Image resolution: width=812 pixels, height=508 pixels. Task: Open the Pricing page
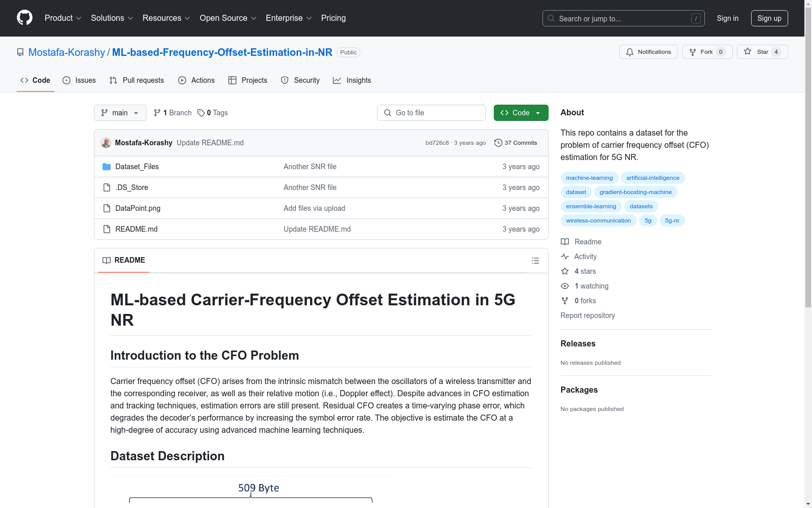point(333,18)
